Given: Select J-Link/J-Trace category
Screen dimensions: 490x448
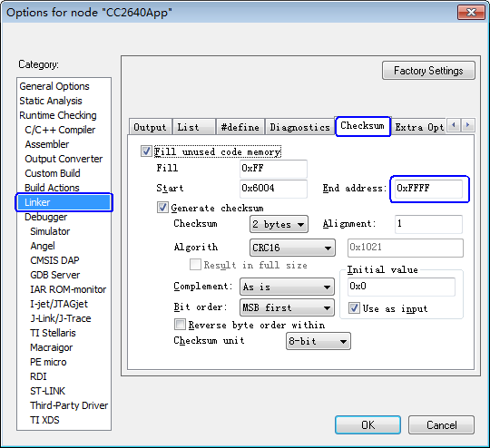Looking at the screenshot, I should click(x=61, y=318).
